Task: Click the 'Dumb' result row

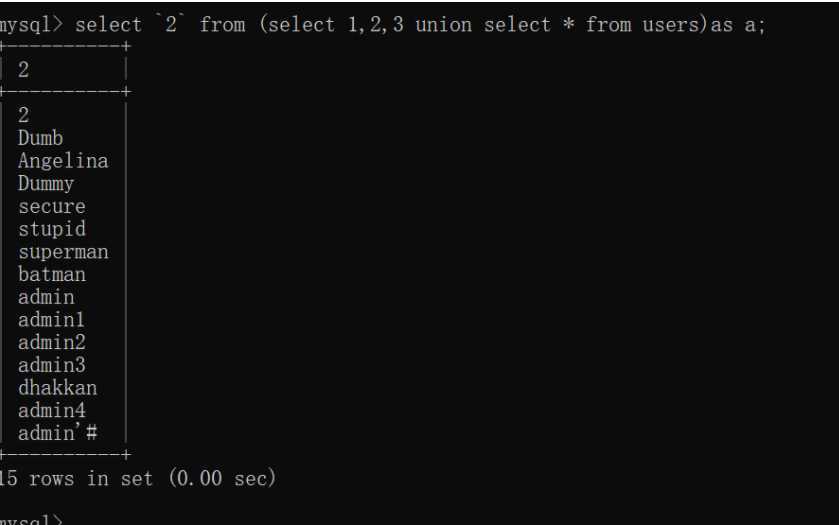Action: coord(41,138)
